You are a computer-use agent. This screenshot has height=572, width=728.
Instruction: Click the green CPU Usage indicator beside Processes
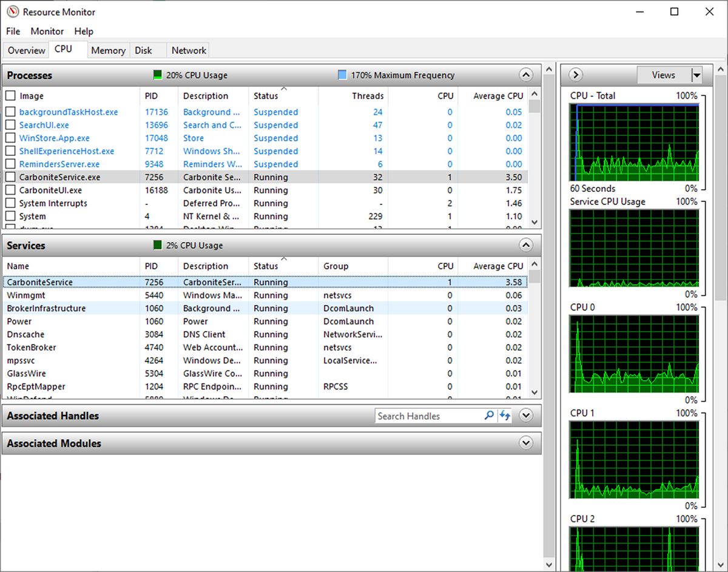pos(159,75)
